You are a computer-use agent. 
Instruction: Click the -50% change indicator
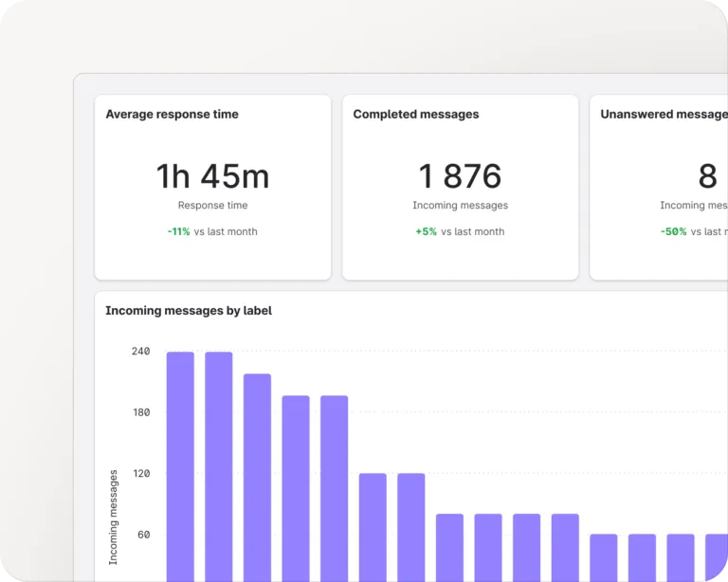tap(674, 231)
